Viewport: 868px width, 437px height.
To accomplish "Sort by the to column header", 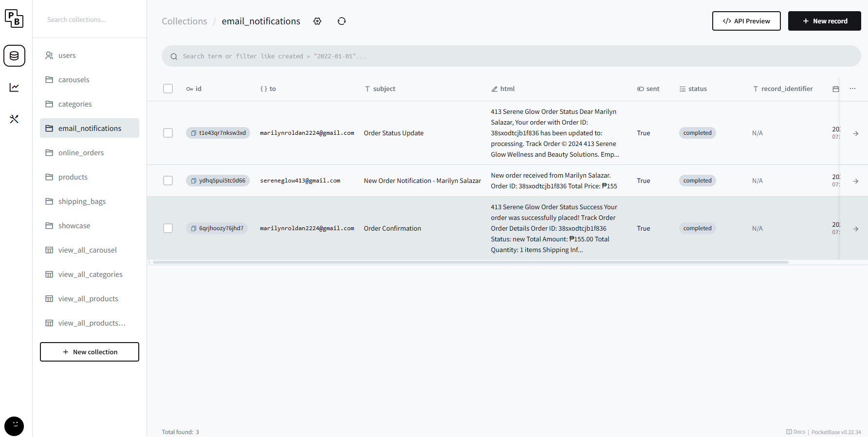I will pyautogui.click(x=268, y=89).
